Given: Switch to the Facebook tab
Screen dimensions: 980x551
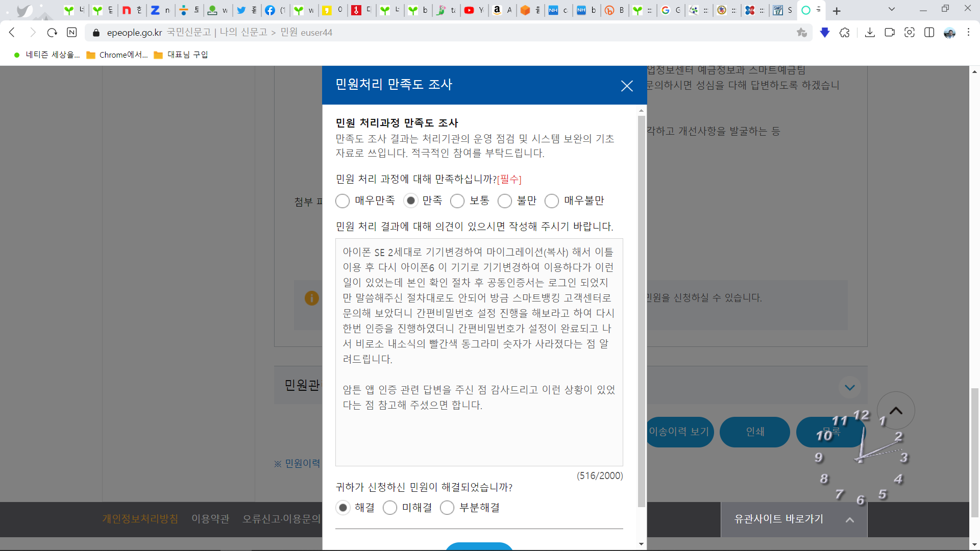Looking at the screenshot, I should pos(276,10).
